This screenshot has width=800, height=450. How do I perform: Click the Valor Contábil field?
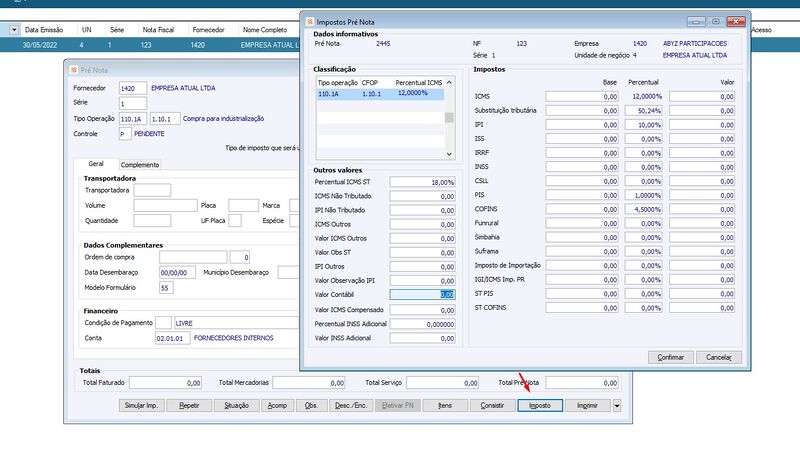[422, 294]
